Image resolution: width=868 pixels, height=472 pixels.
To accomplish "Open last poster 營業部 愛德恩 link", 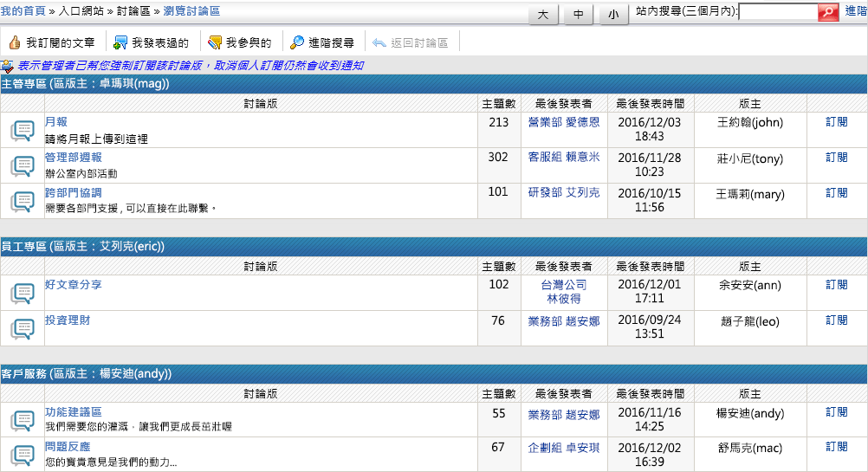I will pos(563,122).
